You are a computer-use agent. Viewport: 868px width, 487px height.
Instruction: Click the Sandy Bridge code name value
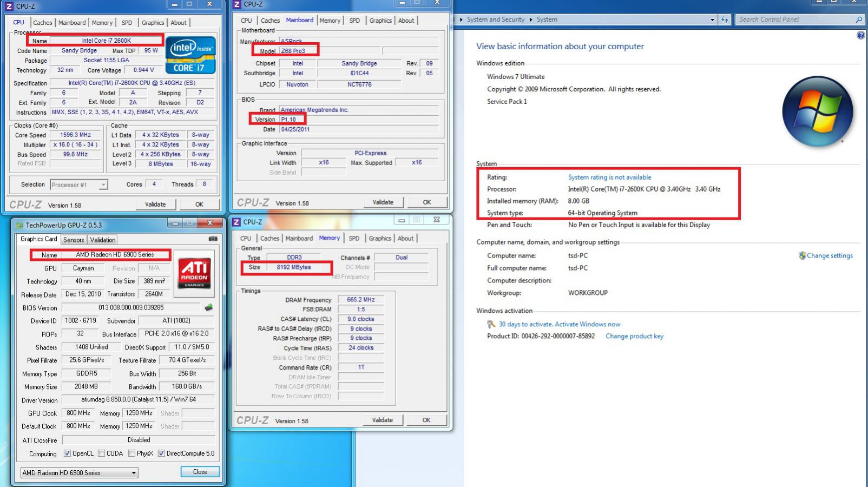(79, 50)
